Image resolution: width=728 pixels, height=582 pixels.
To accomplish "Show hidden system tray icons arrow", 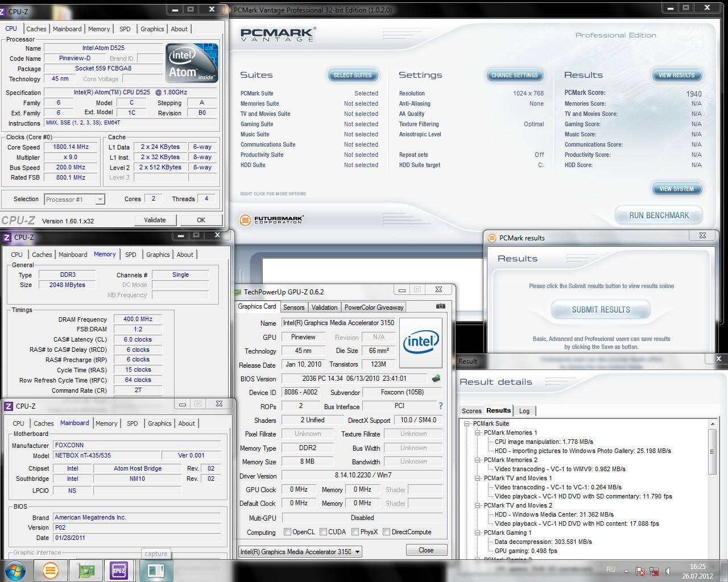I will click(627, 571).
